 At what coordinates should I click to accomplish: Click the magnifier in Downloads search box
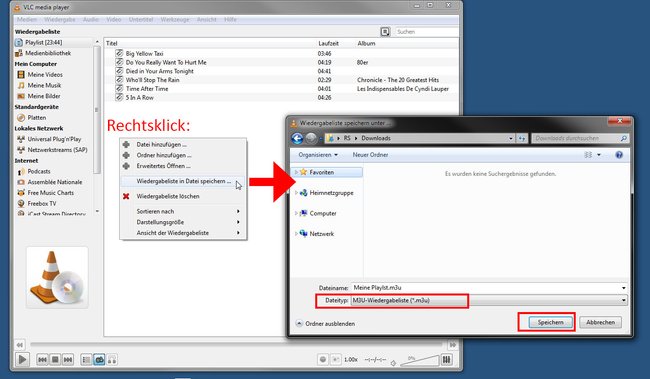click(x=623, y=138)
